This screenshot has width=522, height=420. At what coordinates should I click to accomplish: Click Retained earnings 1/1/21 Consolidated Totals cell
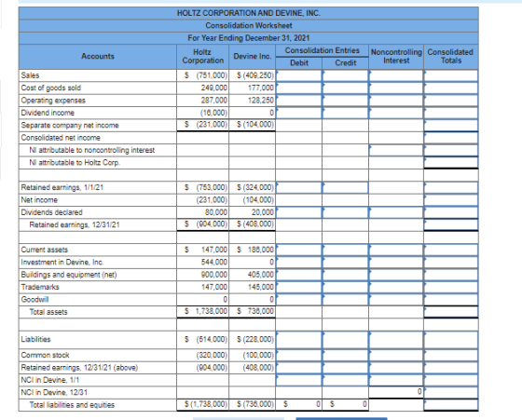[x=451, y=187]
